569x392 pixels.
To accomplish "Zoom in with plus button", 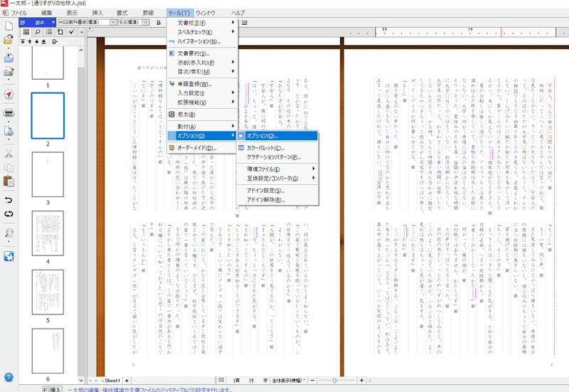I will (361, 381).
